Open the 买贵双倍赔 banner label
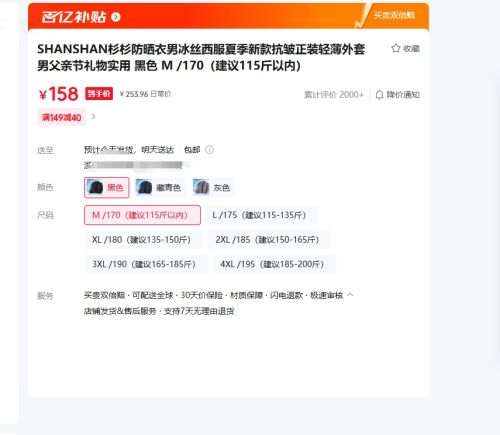500x435 pixels. coord(394,15)
